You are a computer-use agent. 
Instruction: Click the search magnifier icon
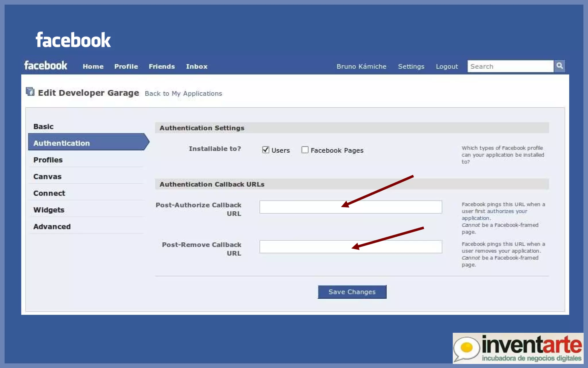(x=559, y=66)
